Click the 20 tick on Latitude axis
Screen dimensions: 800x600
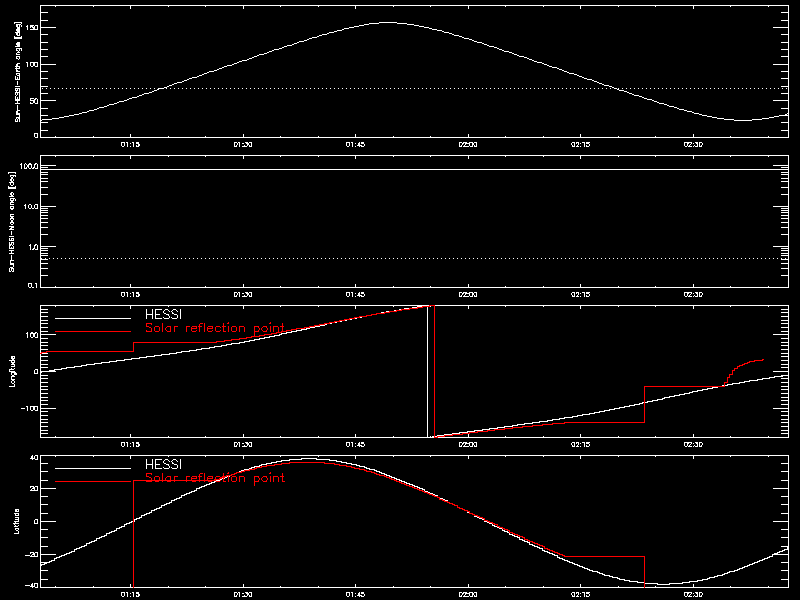point(34,489)
